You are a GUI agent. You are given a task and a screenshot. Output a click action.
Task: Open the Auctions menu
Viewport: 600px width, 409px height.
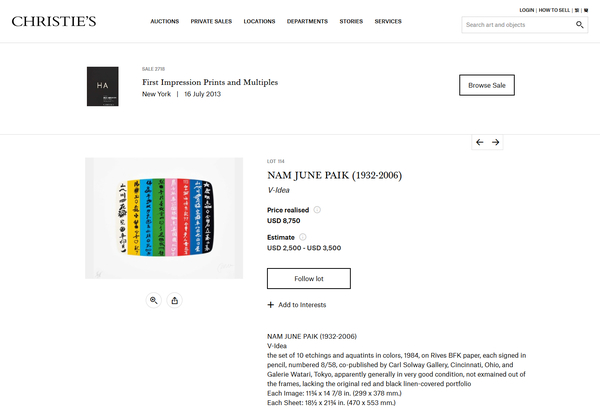(165, 21)
